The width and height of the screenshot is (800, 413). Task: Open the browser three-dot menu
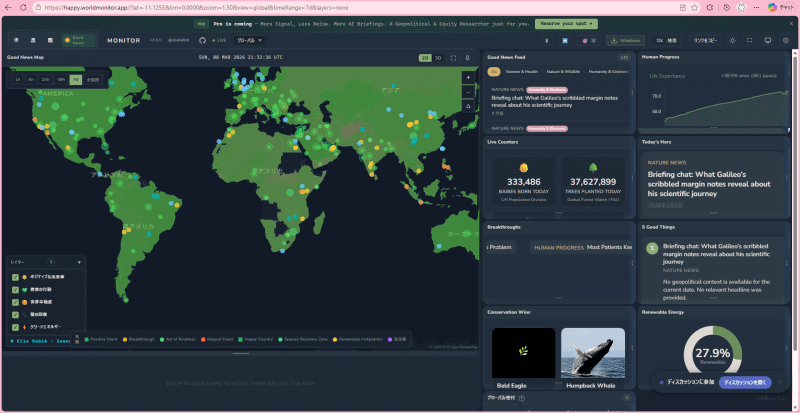pyautogui.click(x=757, y=8)
